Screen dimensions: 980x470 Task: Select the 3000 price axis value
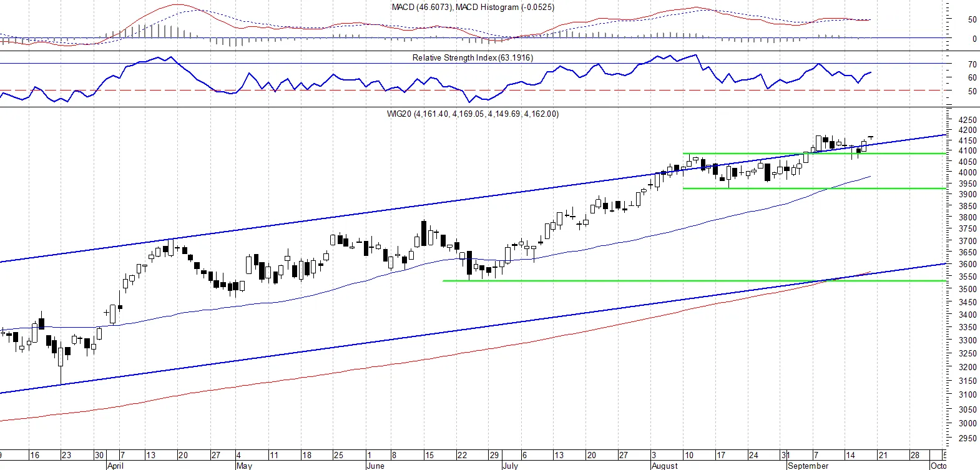pyautogui.click(x=967, y=424)
